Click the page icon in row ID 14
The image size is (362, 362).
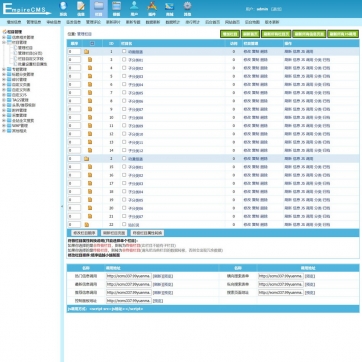90,150
